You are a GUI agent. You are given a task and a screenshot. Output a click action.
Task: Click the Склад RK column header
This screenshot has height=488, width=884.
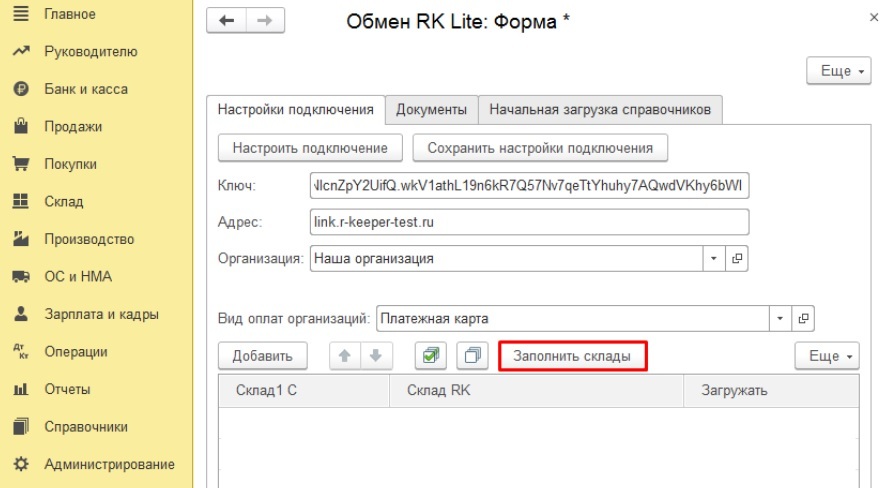coord(536,390)
